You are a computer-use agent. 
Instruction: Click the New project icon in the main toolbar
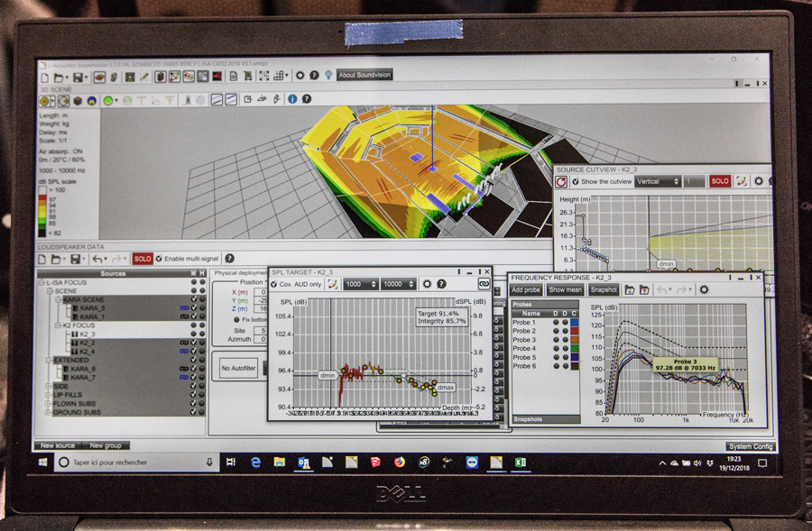[44, 78]
